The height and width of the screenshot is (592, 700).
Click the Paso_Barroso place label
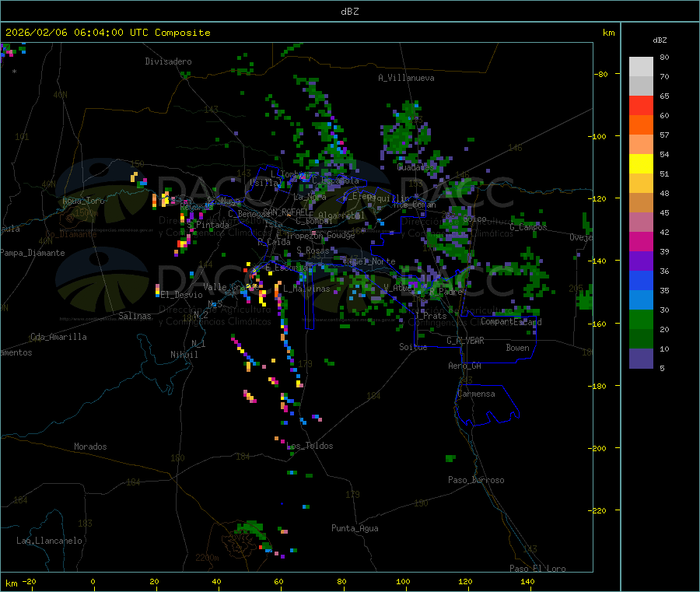476,480
